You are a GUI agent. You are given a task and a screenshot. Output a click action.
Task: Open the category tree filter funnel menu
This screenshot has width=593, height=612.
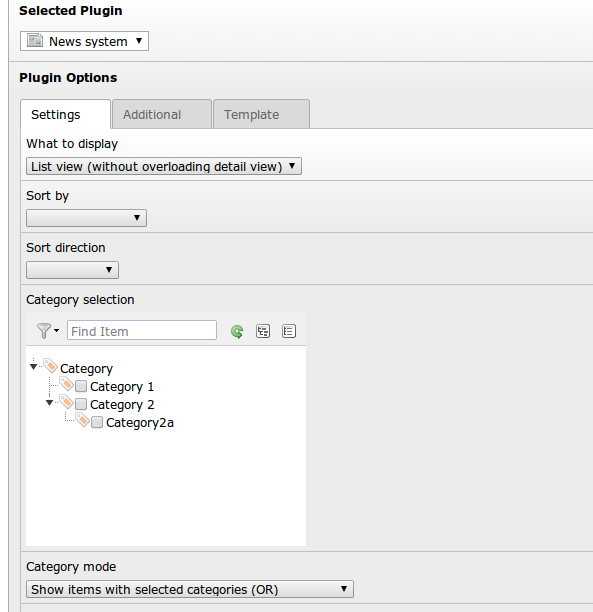click(x=48, y=331)
